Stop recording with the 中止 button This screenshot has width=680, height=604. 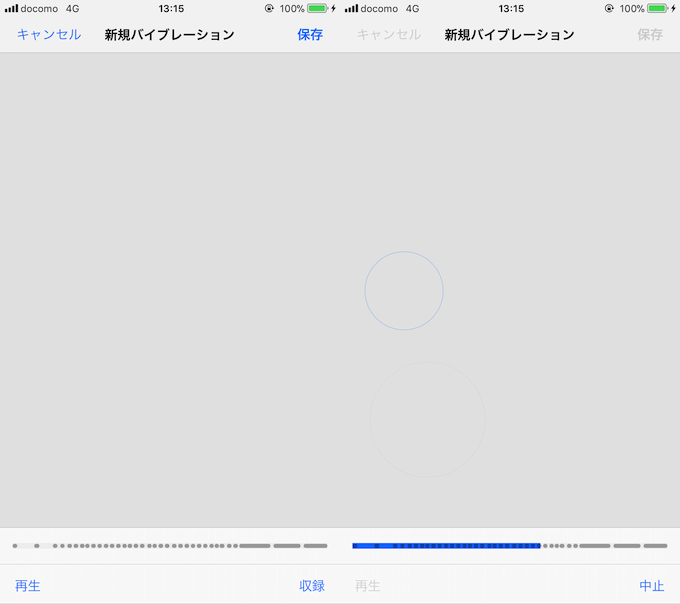click(652, 586)
